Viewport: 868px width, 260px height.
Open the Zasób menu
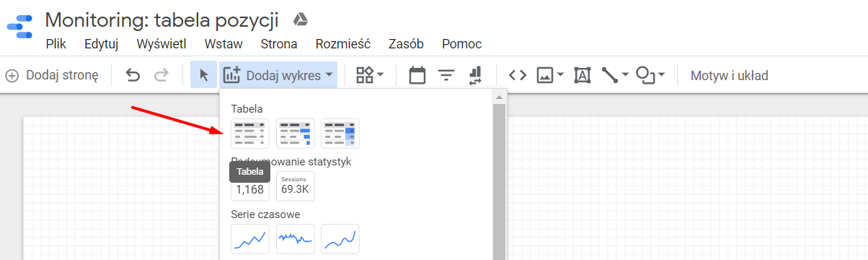tap(406, 43)
